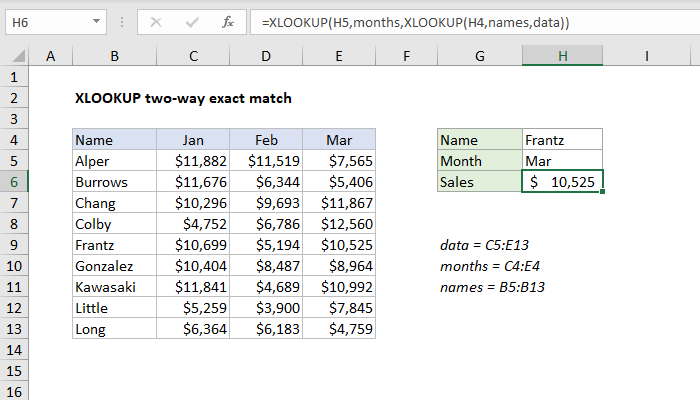
Task: Select the Gonzalez name cell
Action: (x=114, y=266)
